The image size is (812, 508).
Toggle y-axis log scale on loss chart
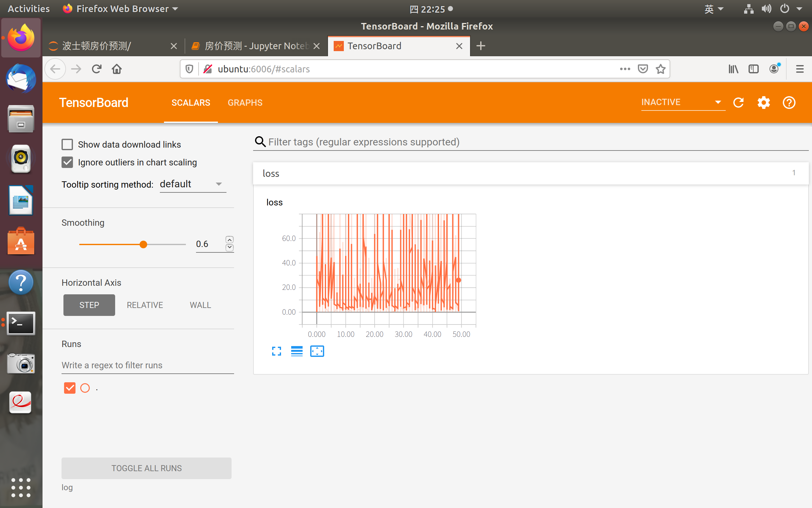[297, 351]
